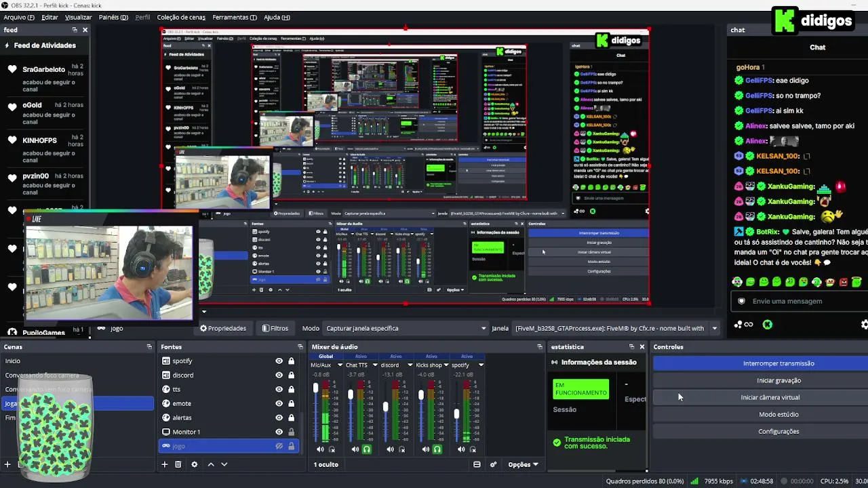Toggle monitoring headphone for Chat TTS
868x488 pixels.
coord(367,449)
